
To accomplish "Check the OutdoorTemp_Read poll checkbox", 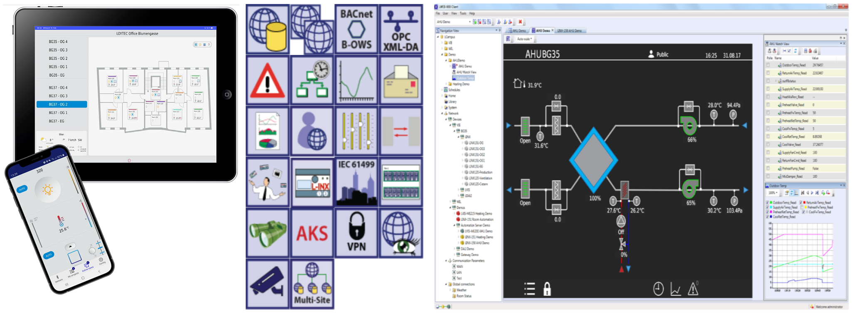I will [x=768, y=65].
